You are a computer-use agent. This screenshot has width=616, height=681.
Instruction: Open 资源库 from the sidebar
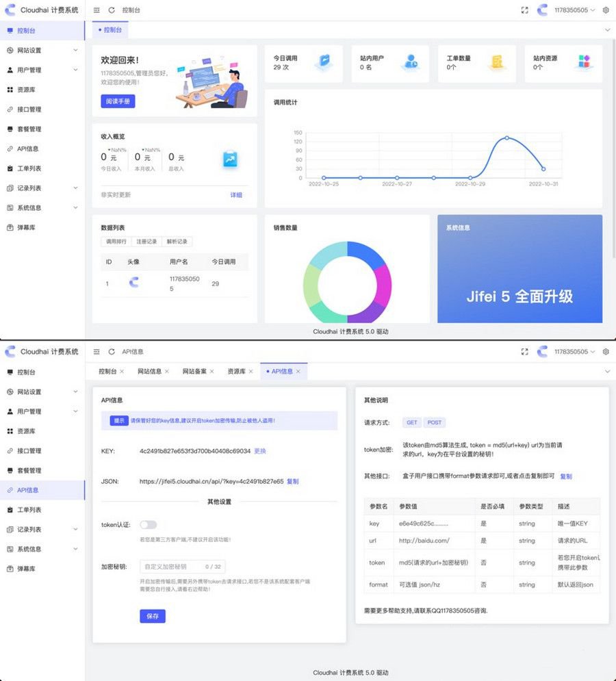(32, 90)
